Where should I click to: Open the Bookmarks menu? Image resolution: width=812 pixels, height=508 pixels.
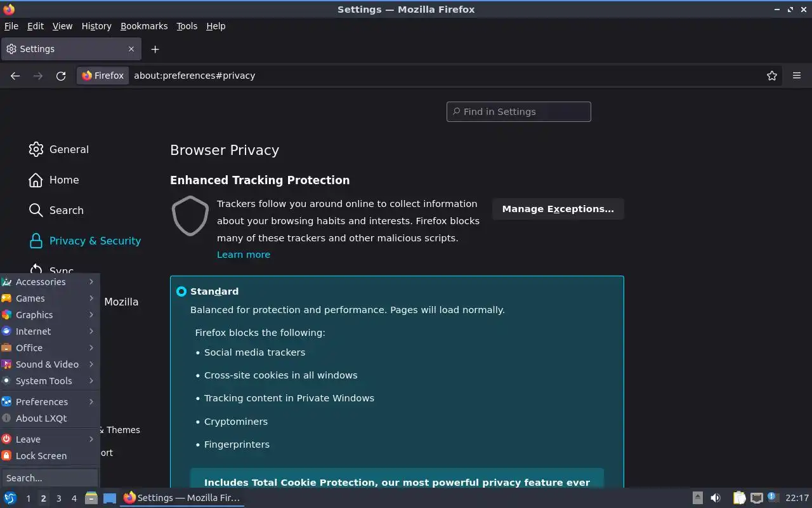[144, 26]
